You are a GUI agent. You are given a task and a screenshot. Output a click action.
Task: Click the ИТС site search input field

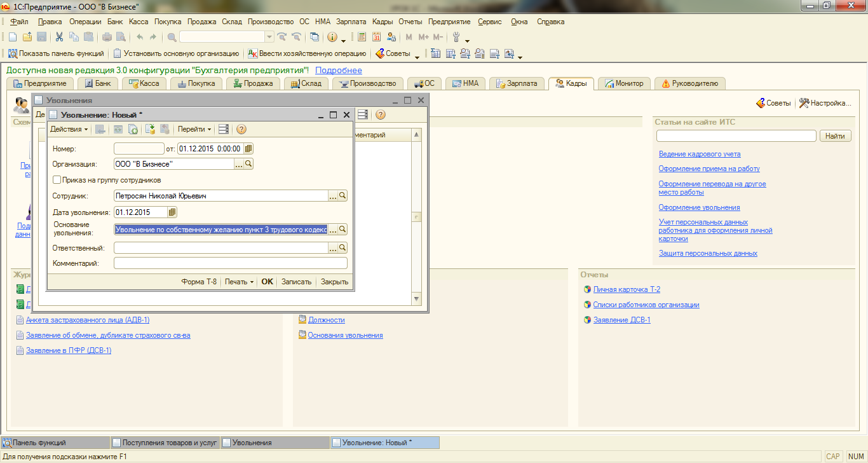(736, 136)
